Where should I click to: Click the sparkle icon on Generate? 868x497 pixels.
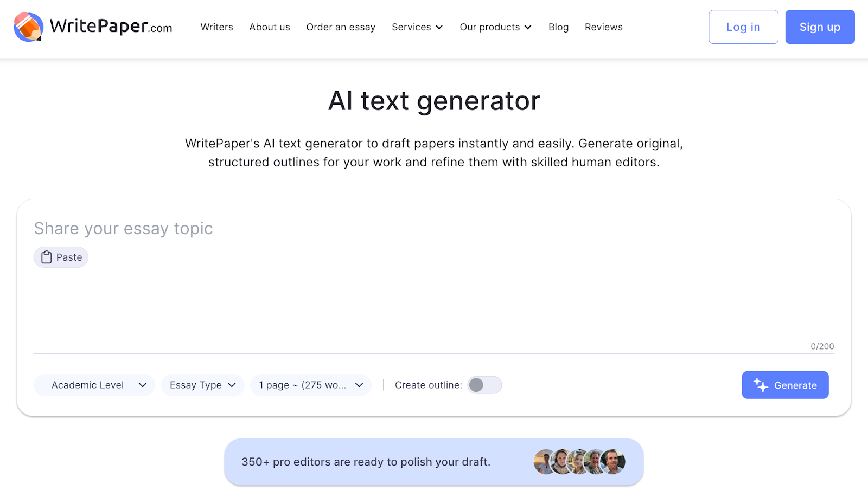pyautogui.click(x=761, y=385)
